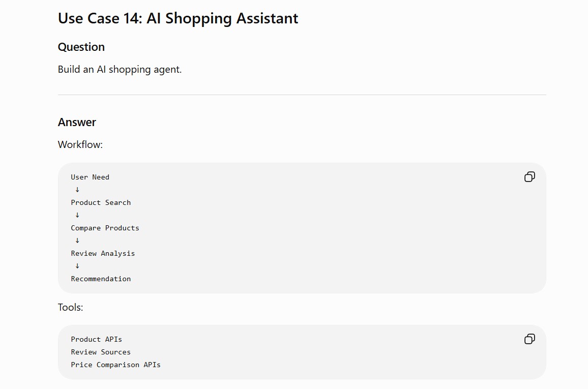Click the horizontal divider below the question

(302, 95)
